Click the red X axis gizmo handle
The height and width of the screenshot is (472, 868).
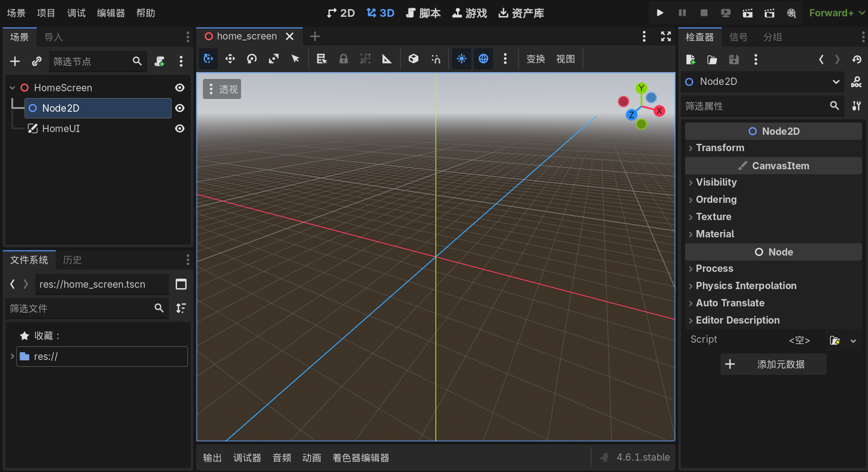pyautogui.click(x=659, y=111)
